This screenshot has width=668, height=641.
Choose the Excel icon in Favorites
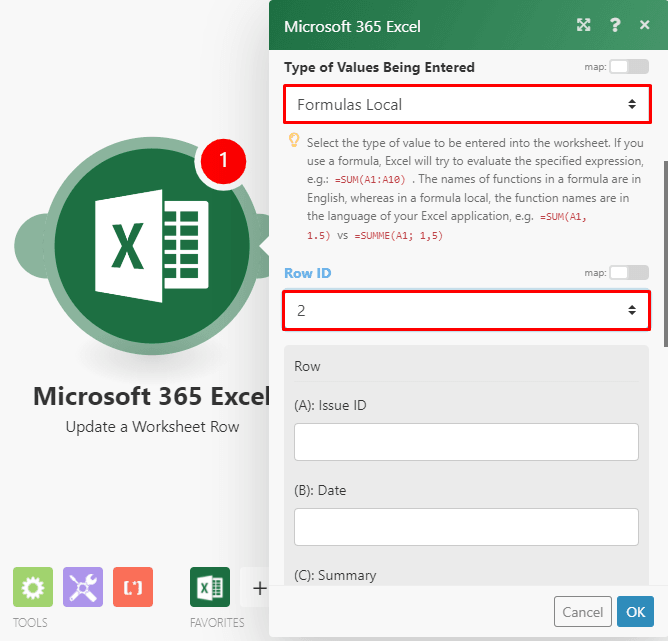point(210,587)
